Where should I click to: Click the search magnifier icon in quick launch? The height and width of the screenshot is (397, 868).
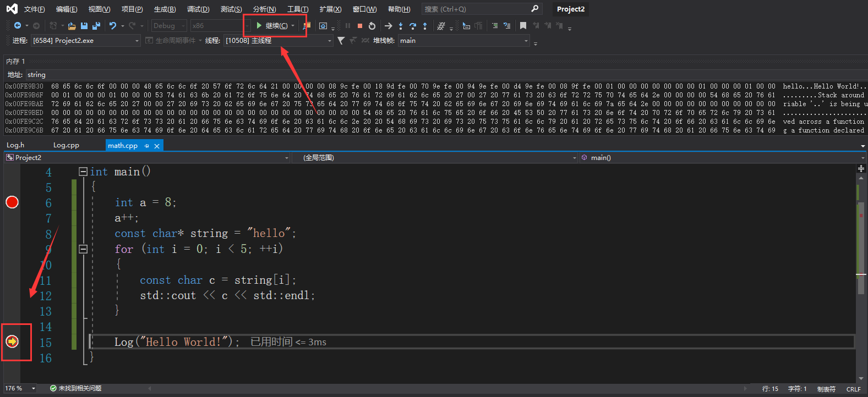(534, 9)
